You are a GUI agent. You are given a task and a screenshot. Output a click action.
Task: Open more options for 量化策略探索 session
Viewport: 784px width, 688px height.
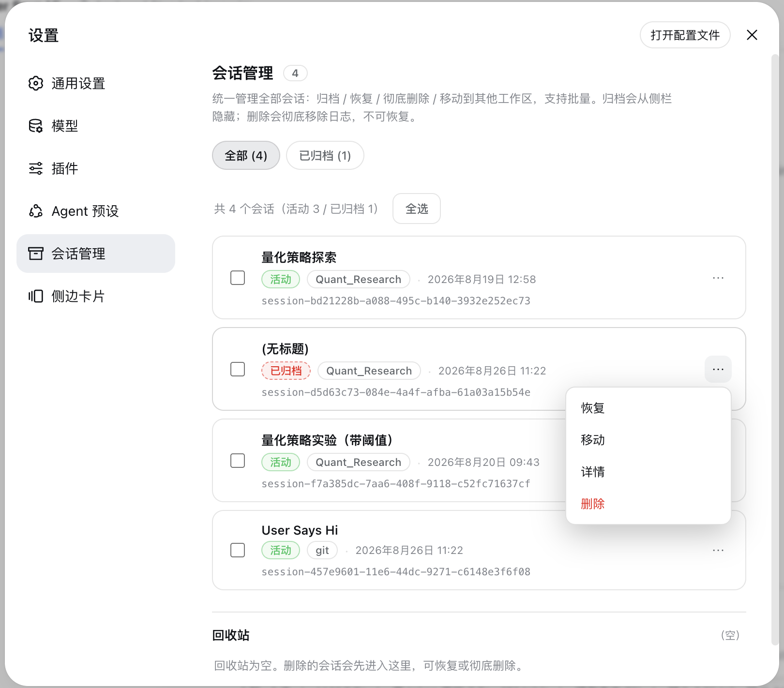(x=718, y=278)
